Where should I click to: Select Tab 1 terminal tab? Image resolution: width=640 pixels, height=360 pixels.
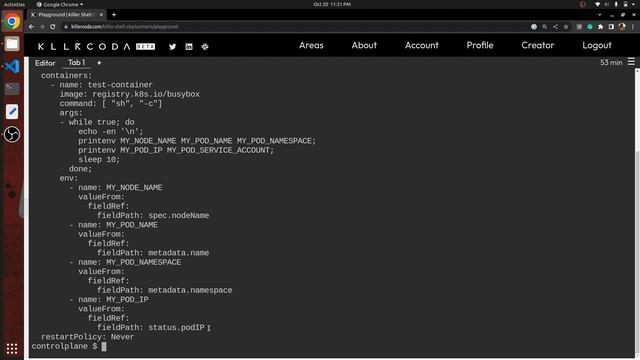76,62
